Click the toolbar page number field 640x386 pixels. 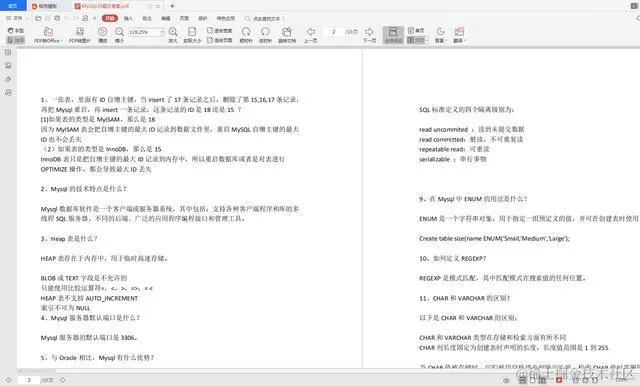(x=333, y=32)
